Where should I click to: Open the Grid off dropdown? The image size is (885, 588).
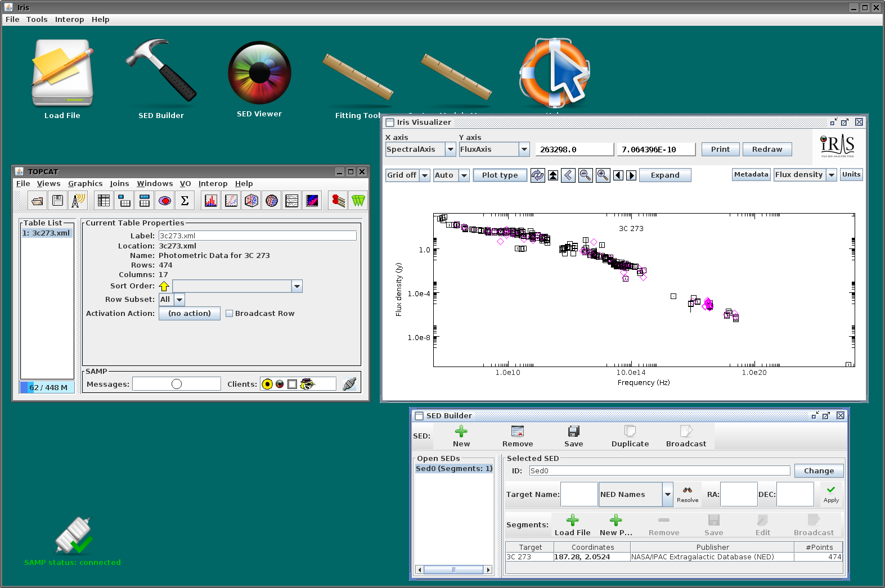coord(408,175)
